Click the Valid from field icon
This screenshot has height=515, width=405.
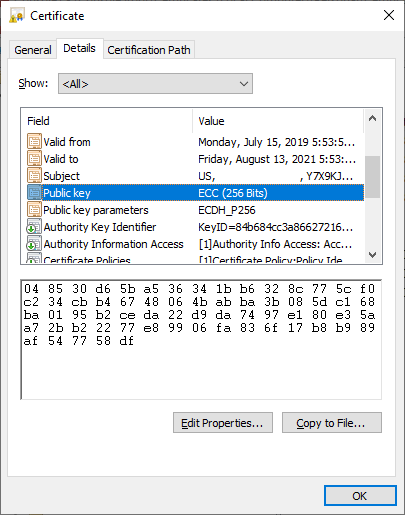click(34, 141)
